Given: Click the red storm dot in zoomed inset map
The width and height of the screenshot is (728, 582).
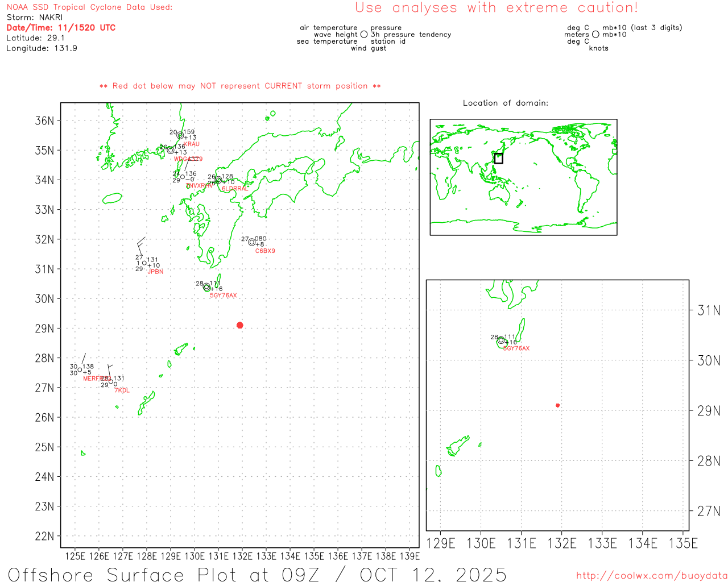Looking at the screenshot, I should pos(558,405).
